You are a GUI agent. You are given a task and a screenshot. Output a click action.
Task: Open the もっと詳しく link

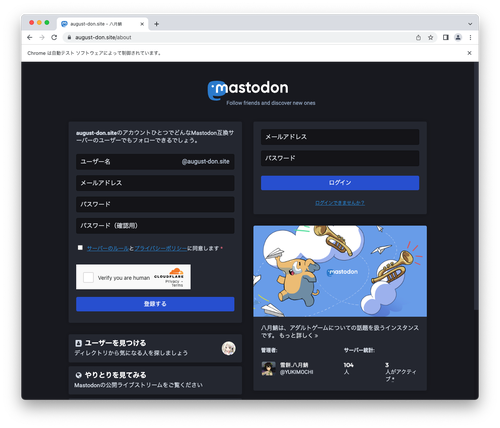(x=298, y=336)
